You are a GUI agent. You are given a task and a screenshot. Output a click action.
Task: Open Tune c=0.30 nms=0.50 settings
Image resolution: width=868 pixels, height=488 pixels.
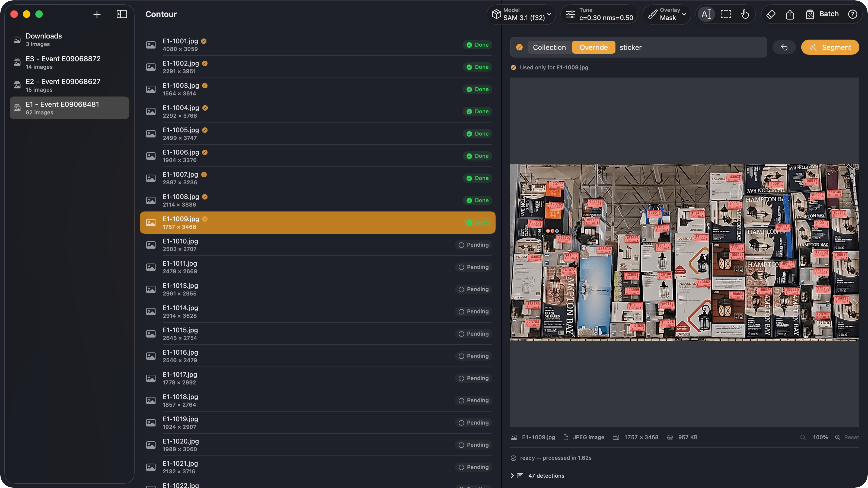point(599,14)
